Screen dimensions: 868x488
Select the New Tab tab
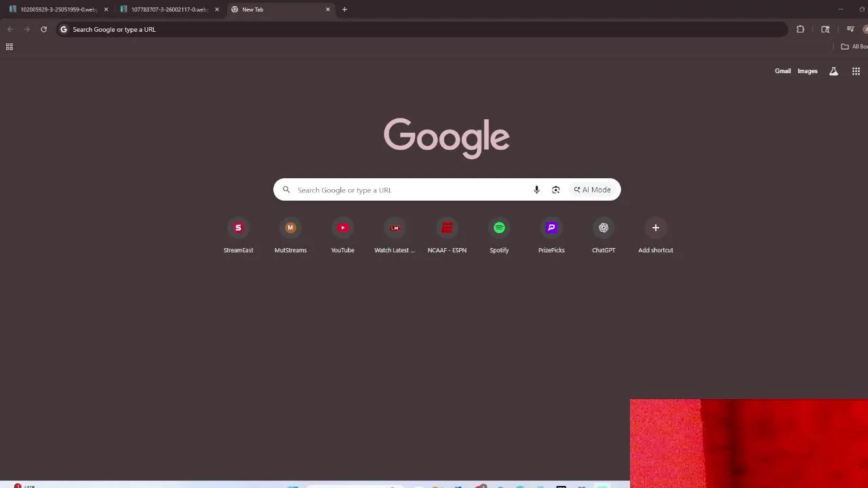tap(280, 9)
